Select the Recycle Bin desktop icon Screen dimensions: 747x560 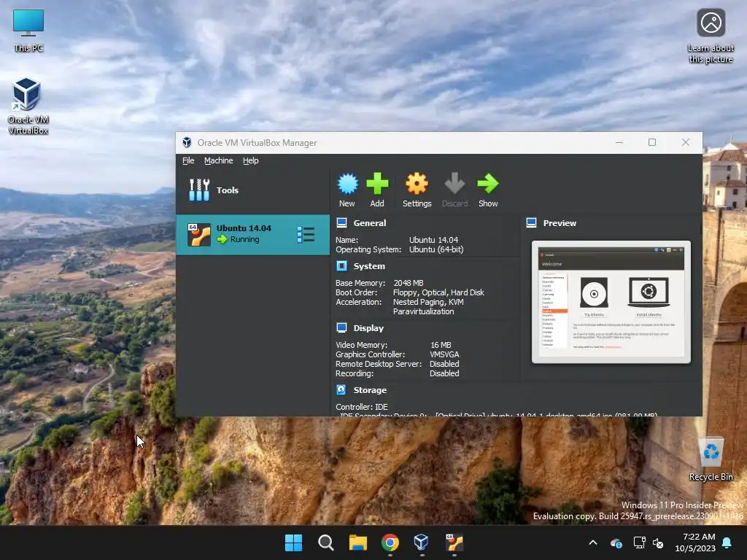point(711,459)
